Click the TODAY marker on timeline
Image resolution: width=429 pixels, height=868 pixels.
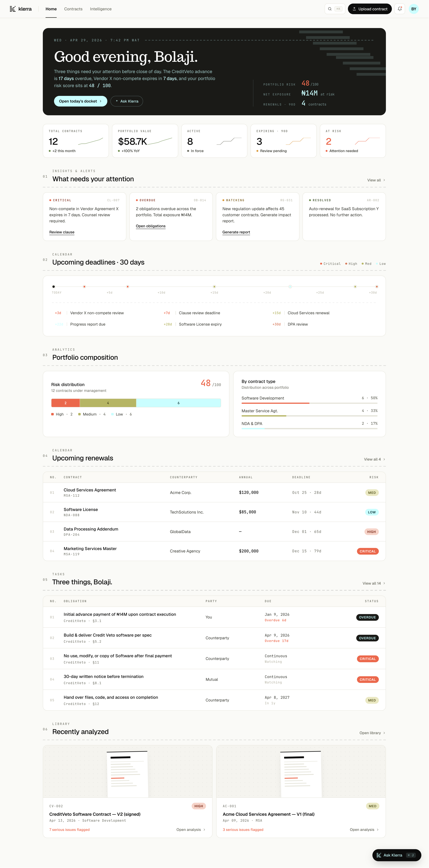[x=54, y=287]
